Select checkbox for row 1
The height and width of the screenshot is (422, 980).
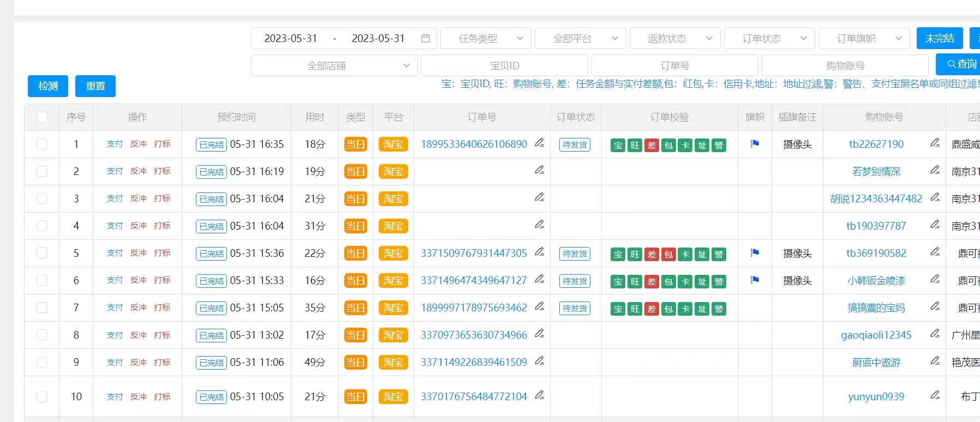(x=42, y=144)
